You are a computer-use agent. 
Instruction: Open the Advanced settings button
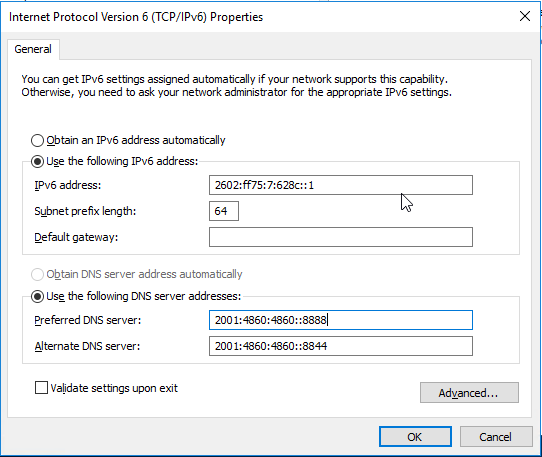pos(469,393)
